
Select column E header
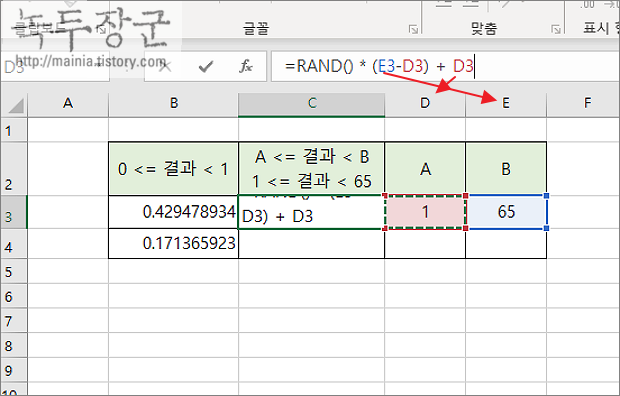(x=506, y=104)
